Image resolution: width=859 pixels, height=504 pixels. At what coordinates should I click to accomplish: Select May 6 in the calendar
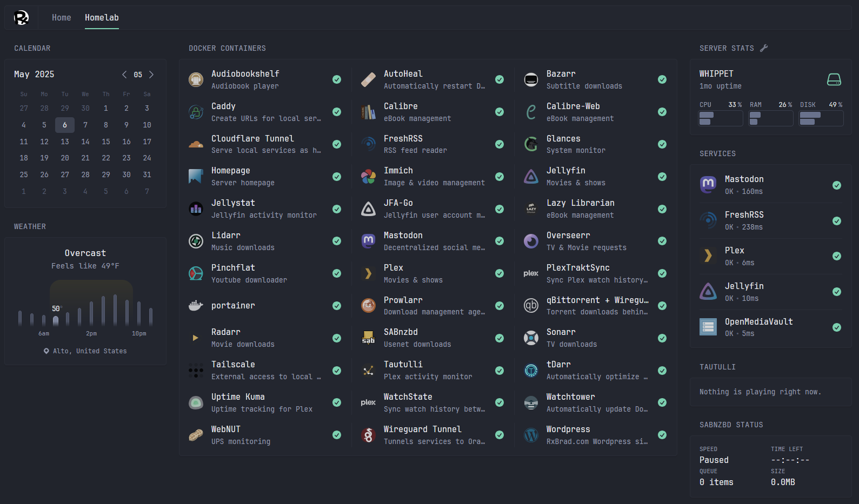click(65, 125)
